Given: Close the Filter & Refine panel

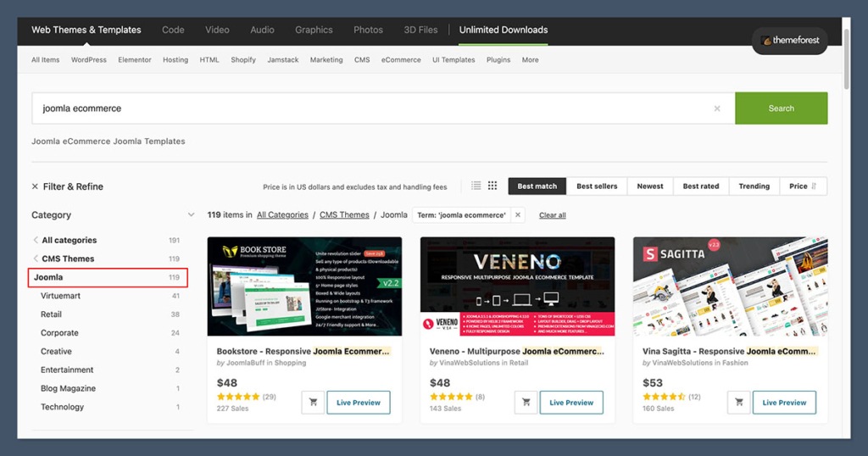Looking at the screenshot, I should pyautogui.click(x=36, y=186).
